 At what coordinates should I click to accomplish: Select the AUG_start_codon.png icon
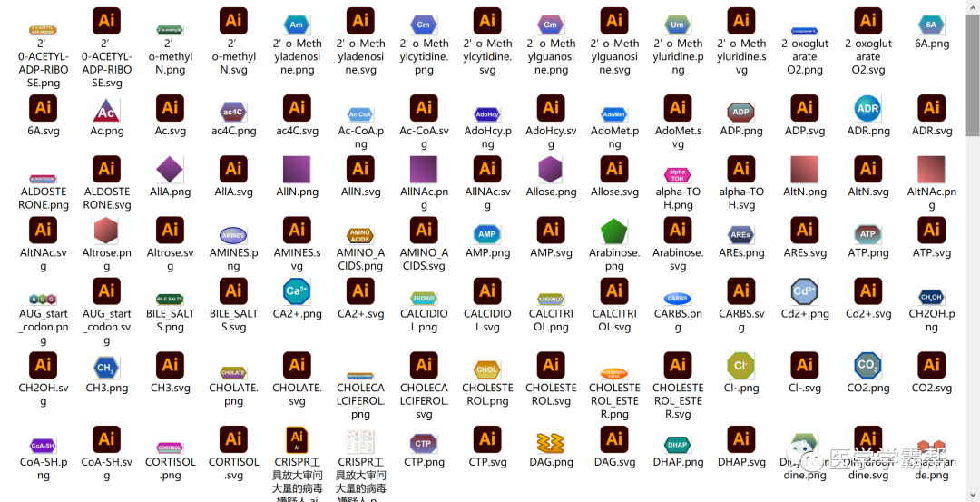click(x=44, y=299)
